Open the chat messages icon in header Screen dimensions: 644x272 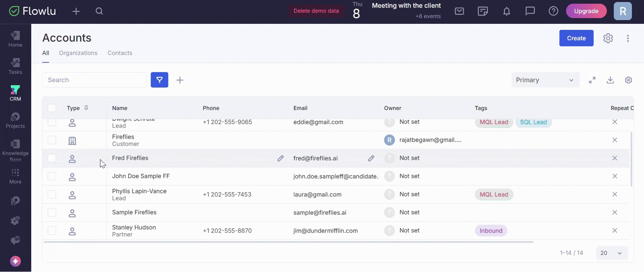[530, 11]
